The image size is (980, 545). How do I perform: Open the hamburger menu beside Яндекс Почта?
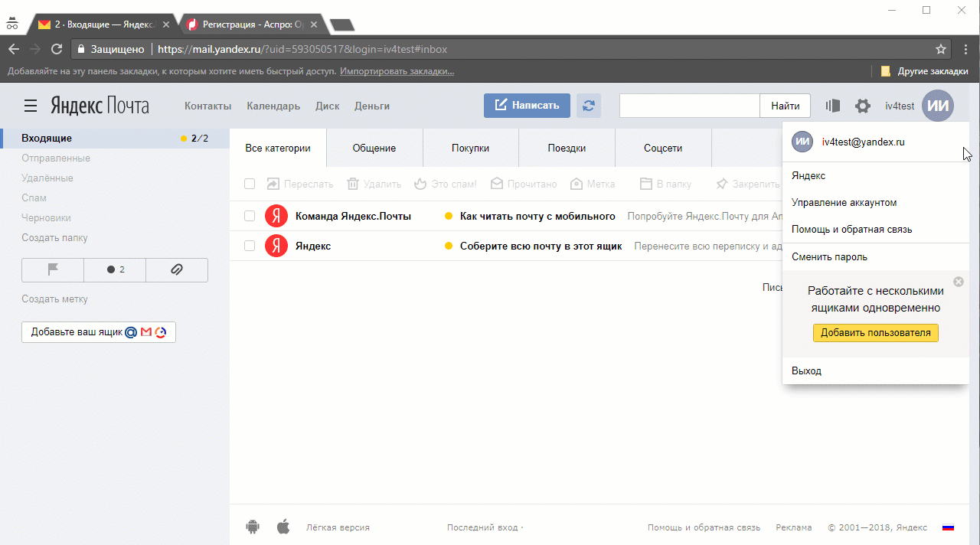(31, 106)
